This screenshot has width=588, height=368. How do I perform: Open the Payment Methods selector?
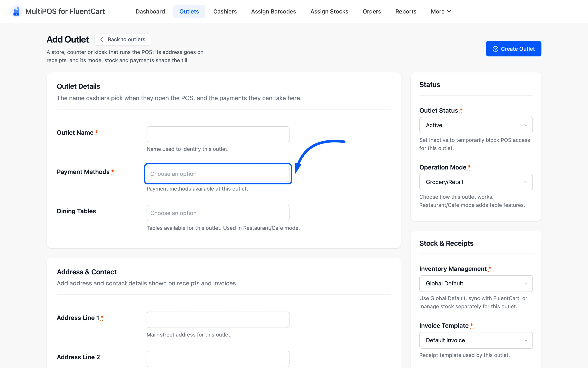(x=218, y=174)
